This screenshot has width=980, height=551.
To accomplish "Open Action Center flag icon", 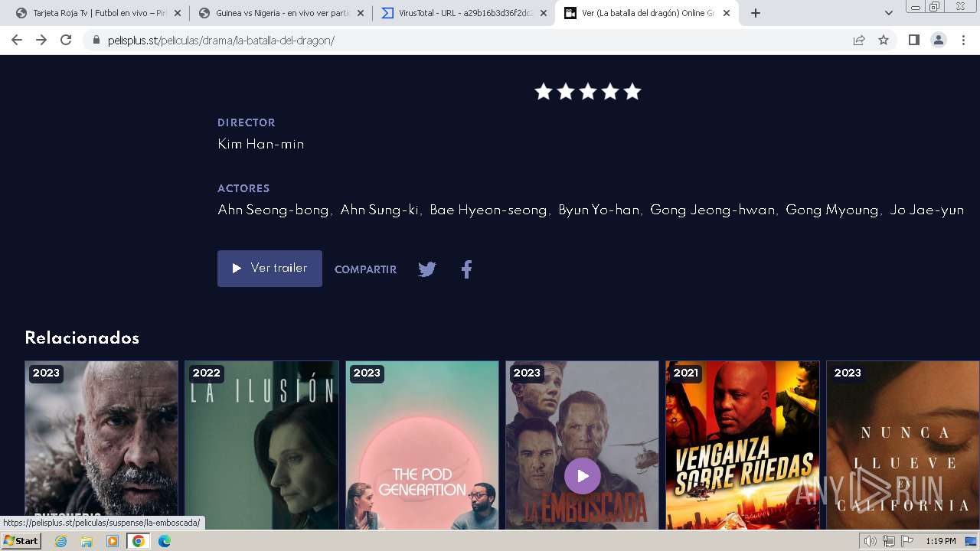I will pos(907,541).
